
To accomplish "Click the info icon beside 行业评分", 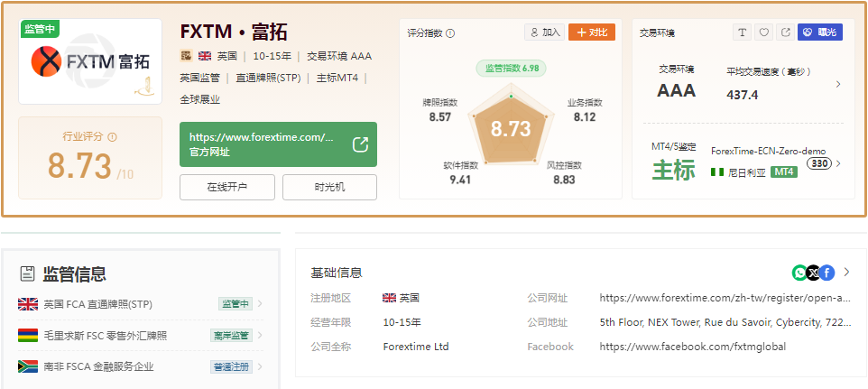I will [x=113, y=136].
